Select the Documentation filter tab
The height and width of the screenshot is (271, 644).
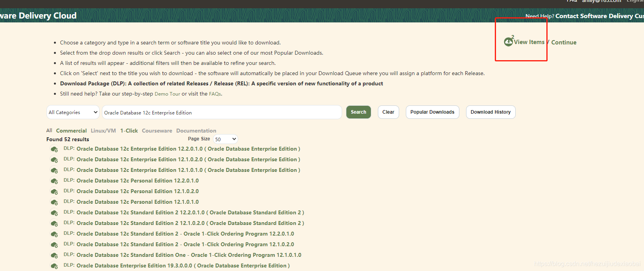coord(196,131)
